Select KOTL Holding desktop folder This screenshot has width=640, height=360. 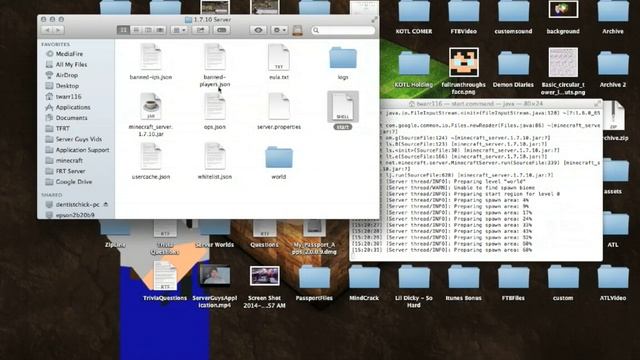click(x=414, y=63)
